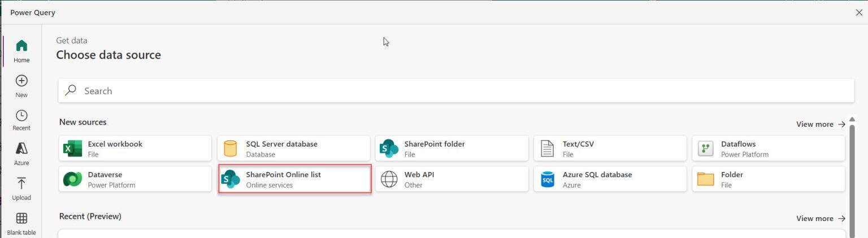Image resolution: width=868 pixels, height=238 pixels.
Task: Open the Home sidebar icon
Action: click(x=21, y=46)
